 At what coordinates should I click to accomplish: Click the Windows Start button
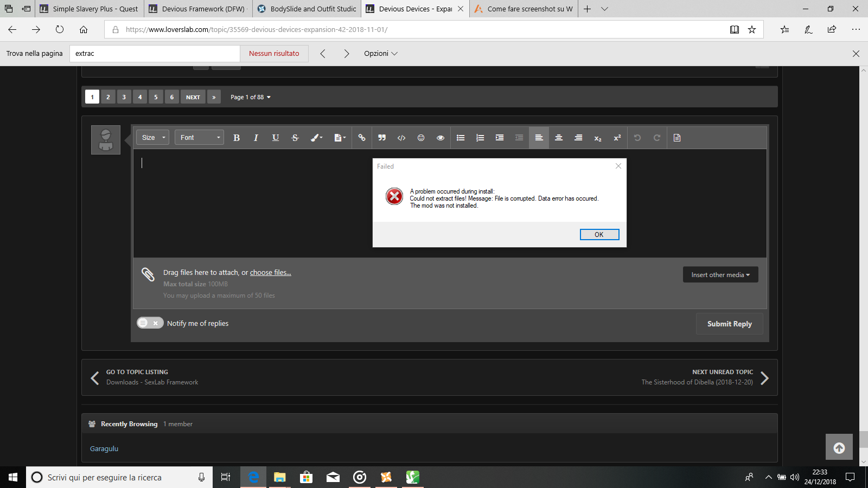(13, 477)
